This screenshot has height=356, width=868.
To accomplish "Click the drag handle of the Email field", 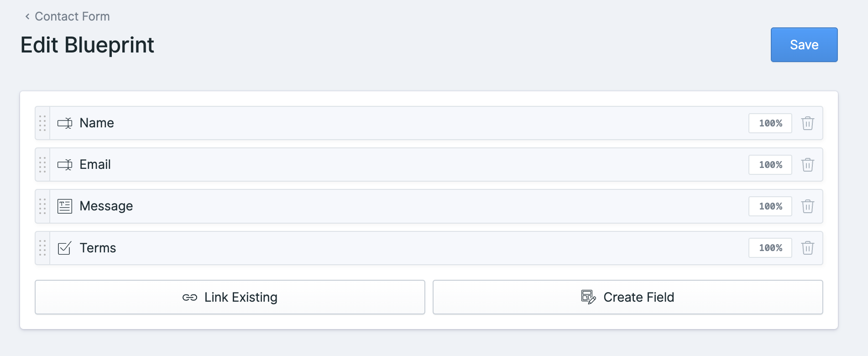I will tap(42, 165).
